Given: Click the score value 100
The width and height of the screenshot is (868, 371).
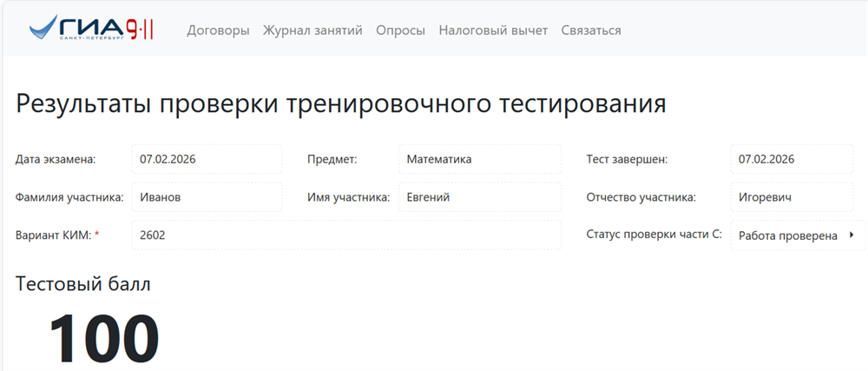Looking at the screenshot, I should coord(104,338).
